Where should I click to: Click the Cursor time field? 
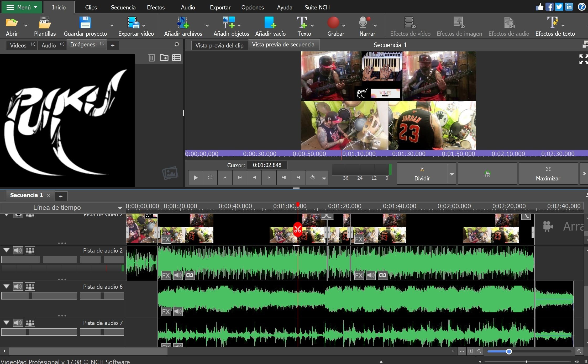coord(267,165)
